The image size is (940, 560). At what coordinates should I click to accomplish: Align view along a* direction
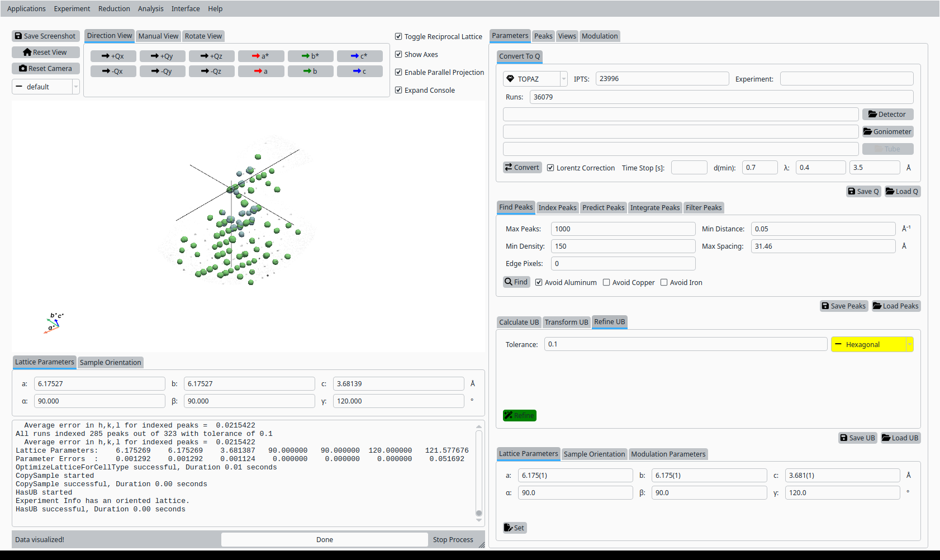pos(260,56)
